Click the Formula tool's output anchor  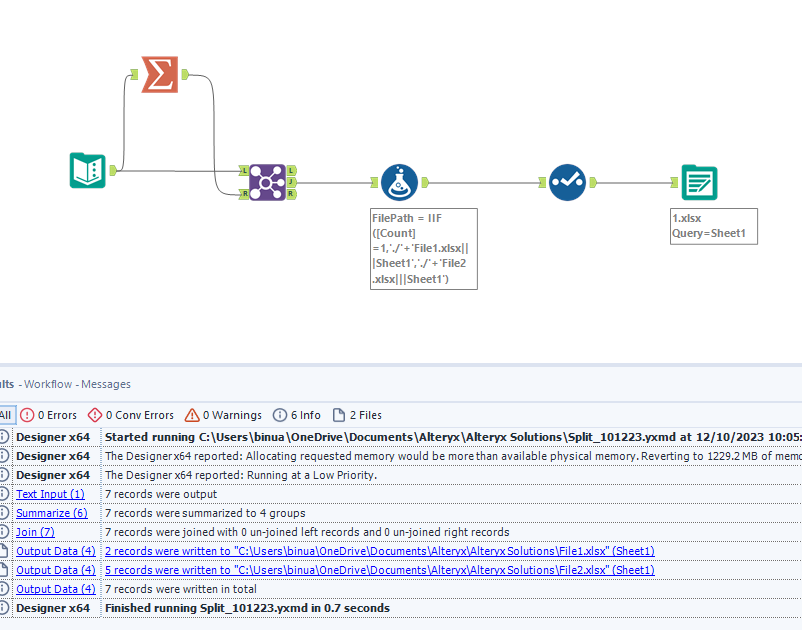click(x=424, y=183)
